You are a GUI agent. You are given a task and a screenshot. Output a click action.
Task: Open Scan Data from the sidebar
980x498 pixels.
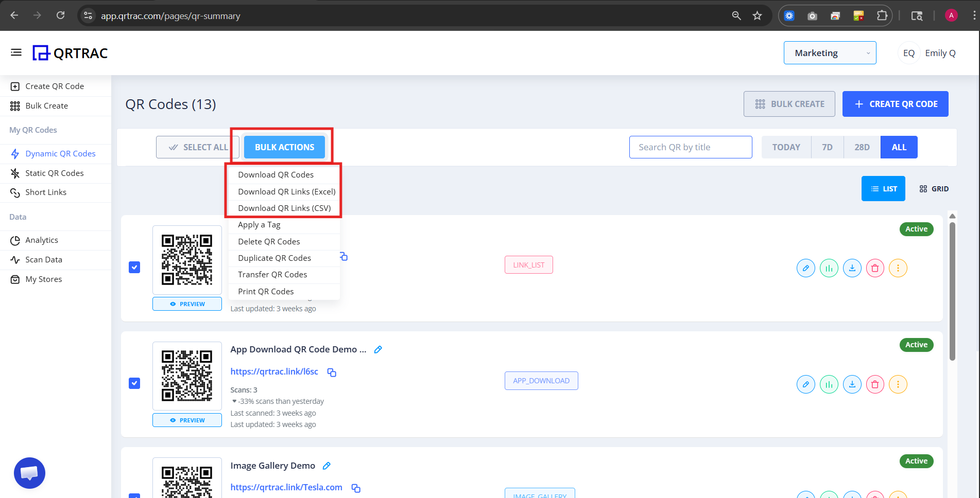click(43, 259)
